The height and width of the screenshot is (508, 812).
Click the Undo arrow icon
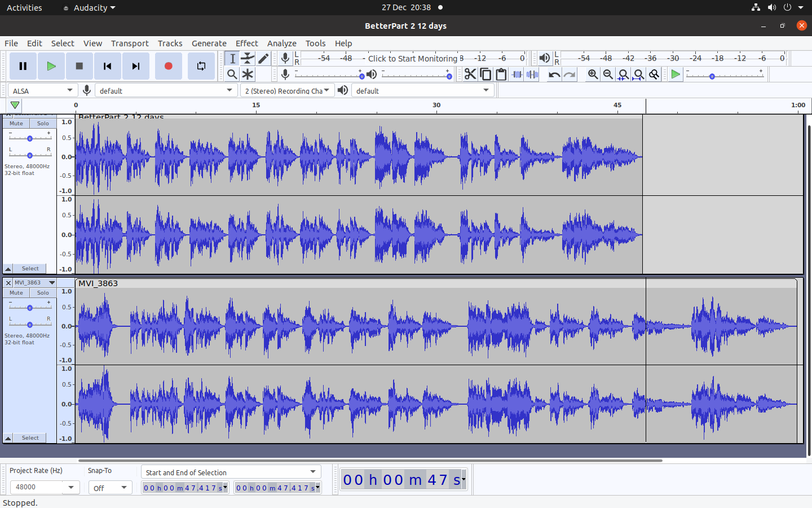pos(554,75)
